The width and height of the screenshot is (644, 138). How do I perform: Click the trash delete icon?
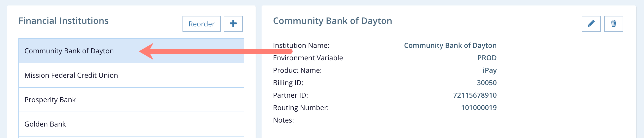613,24
